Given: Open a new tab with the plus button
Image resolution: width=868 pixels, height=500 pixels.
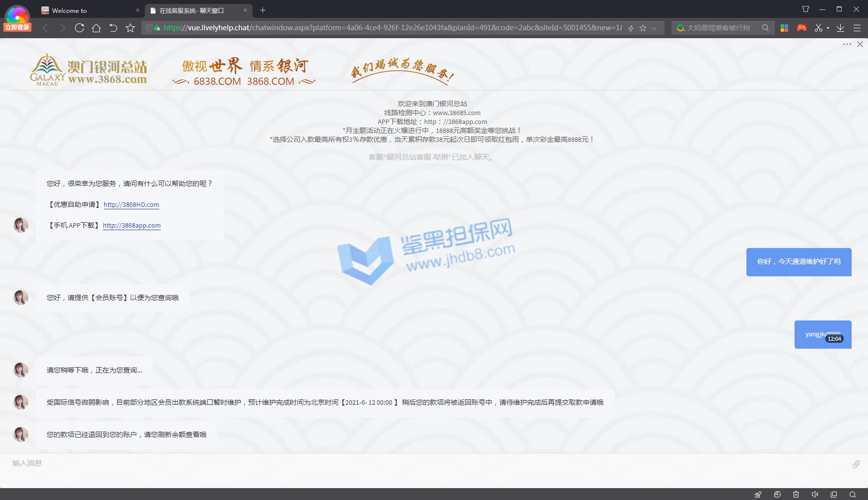Looking at the screenshot, I should 263,10.
